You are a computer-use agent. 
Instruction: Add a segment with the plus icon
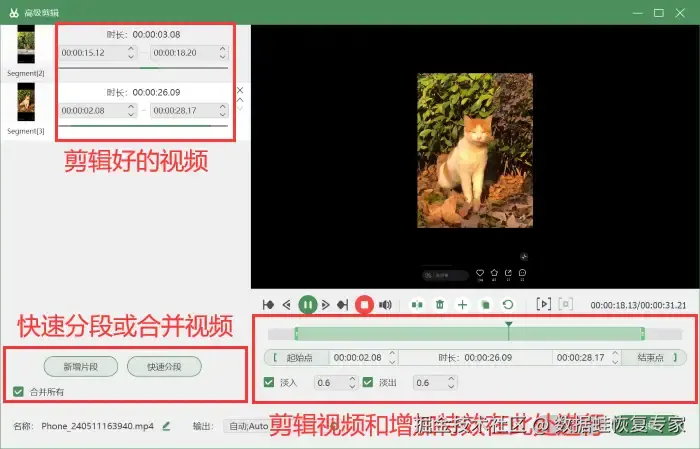click(x=462, y=305)
